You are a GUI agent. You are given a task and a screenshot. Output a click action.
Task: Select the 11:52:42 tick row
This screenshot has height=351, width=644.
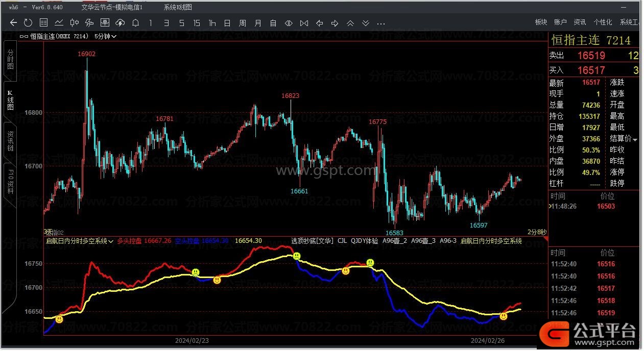coord(594,289)
